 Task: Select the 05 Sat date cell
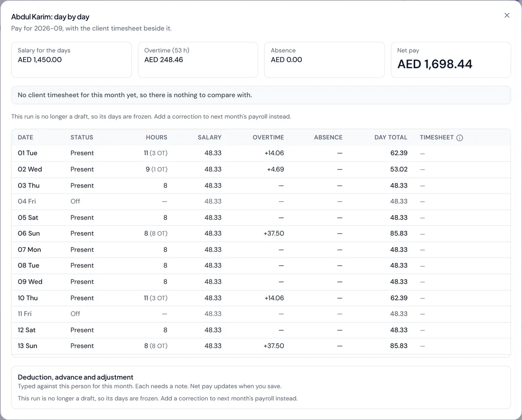coord(28,218)
